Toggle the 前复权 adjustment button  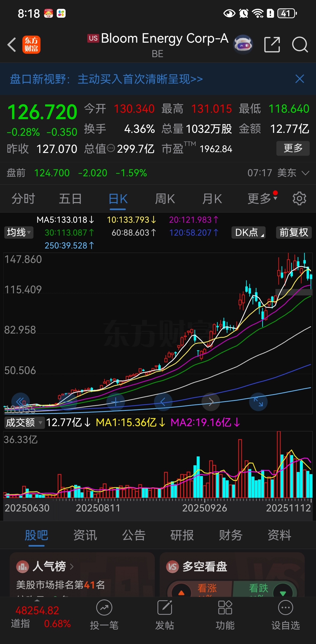click(294, 232)
